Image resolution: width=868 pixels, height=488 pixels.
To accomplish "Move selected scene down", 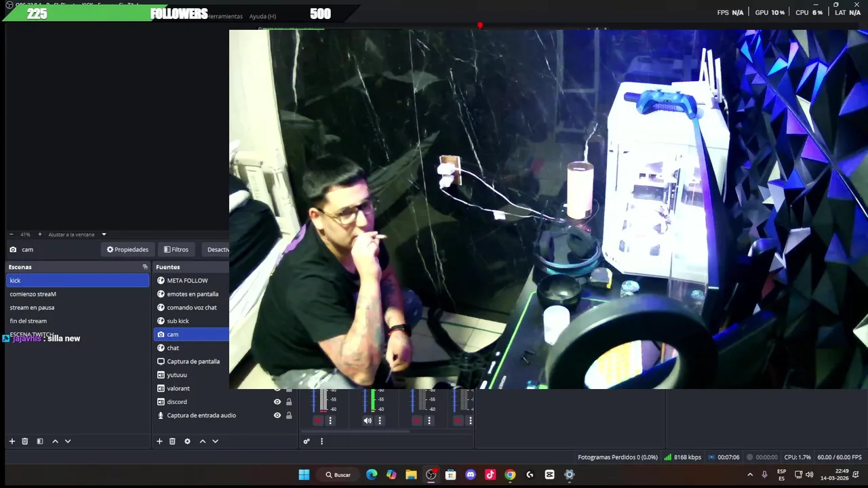I will pos(68,441).
